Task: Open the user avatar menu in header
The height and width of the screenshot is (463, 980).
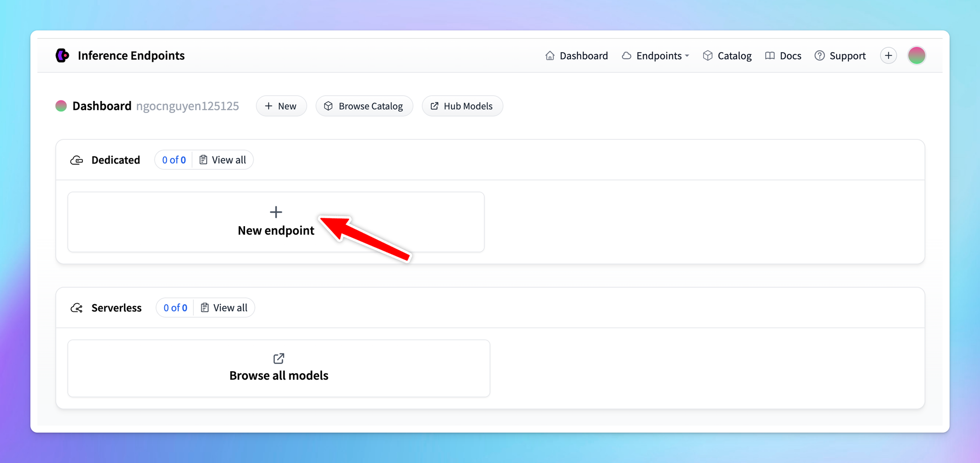Action: coord(917,55)
